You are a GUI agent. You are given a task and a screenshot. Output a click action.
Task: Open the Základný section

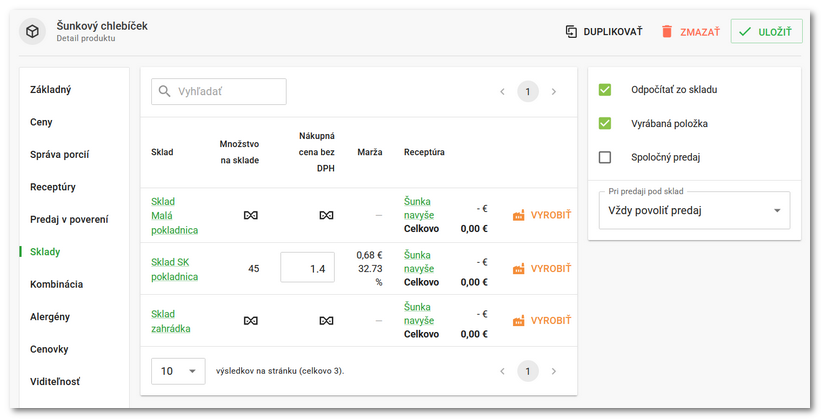[x=51, y=90]
